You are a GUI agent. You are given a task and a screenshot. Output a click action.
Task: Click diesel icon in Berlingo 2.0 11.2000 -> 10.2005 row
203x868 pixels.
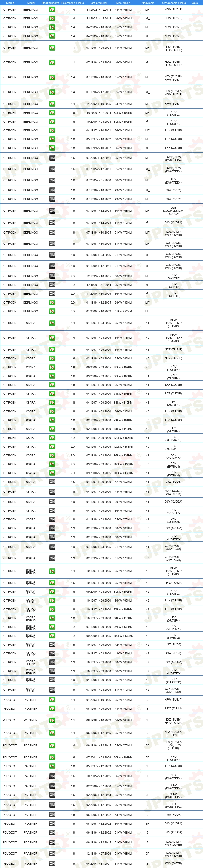tap(52, 294)
